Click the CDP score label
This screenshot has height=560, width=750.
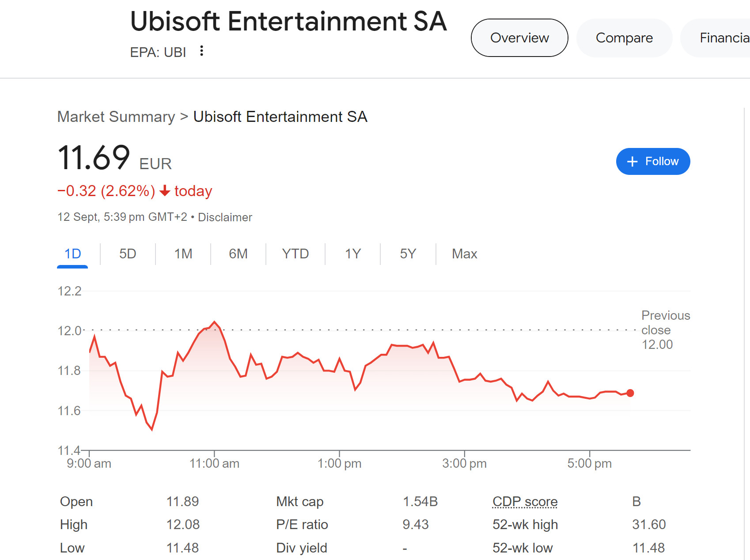point(525,502)
